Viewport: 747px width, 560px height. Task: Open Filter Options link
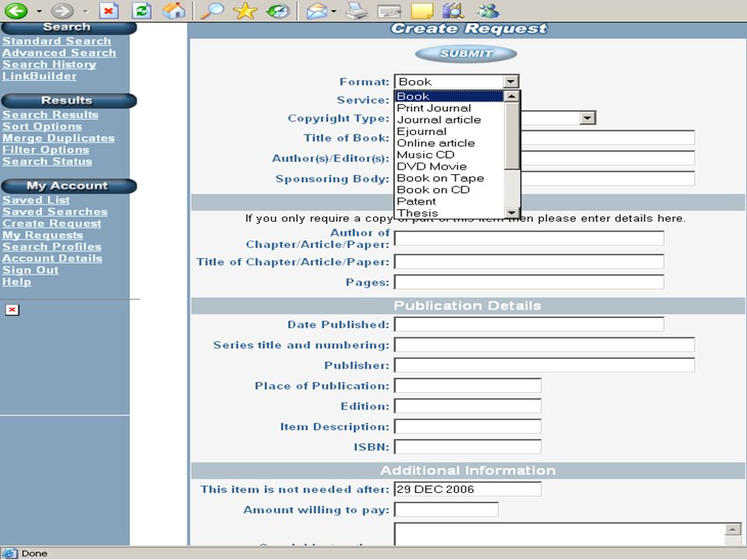point(46,149)
